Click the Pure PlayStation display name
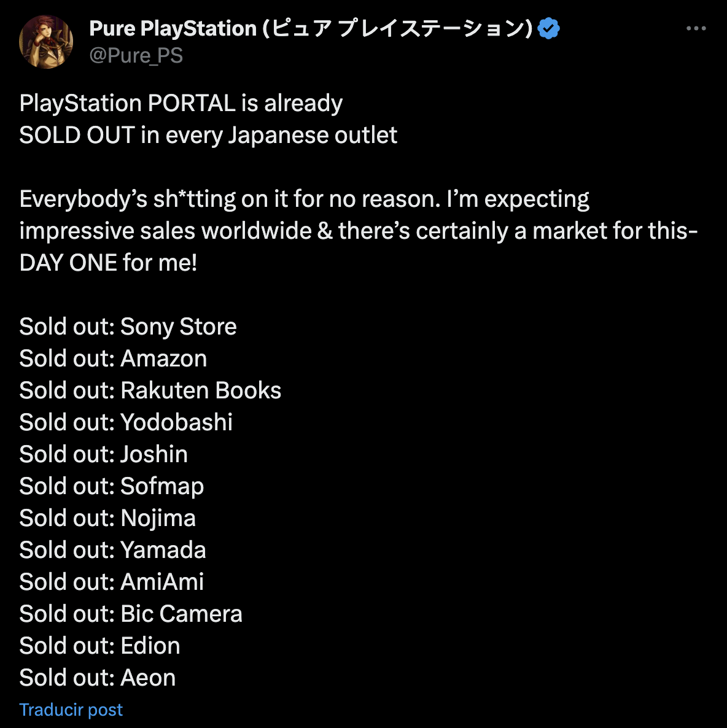This screenshot has width=727, height=728. click(311, 28)
